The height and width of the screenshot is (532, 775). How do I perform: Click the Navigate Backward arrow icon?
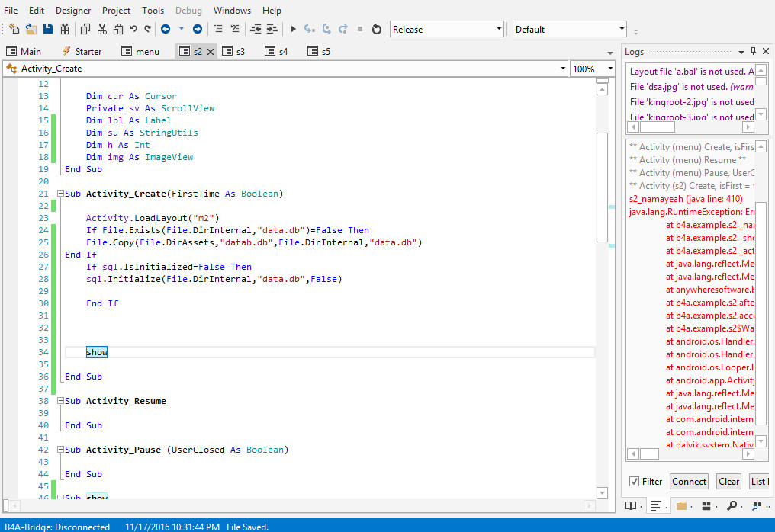[166, 29]
